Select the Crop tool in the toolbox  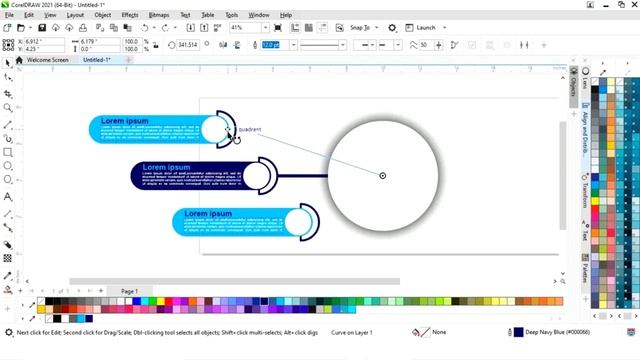(7, 94)
